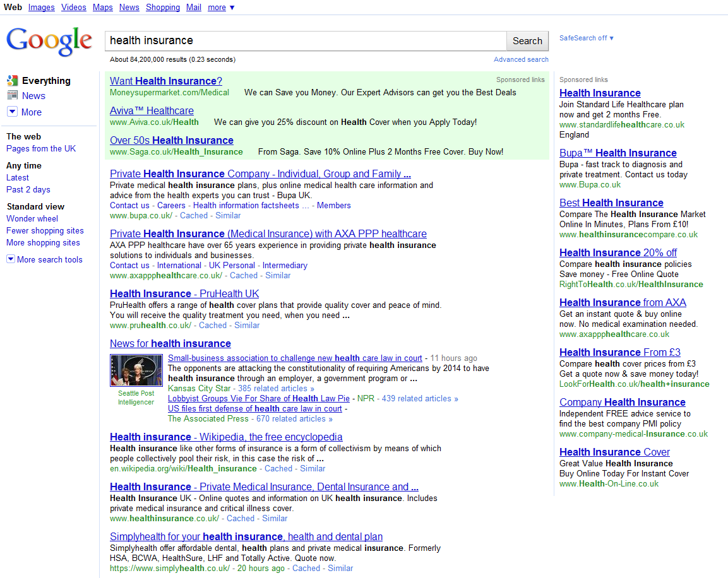The width and height of the screenshot is (728, 578).
Task: Open 'Health Insurance From £3' sidebar ad
Action: (620, 353)
